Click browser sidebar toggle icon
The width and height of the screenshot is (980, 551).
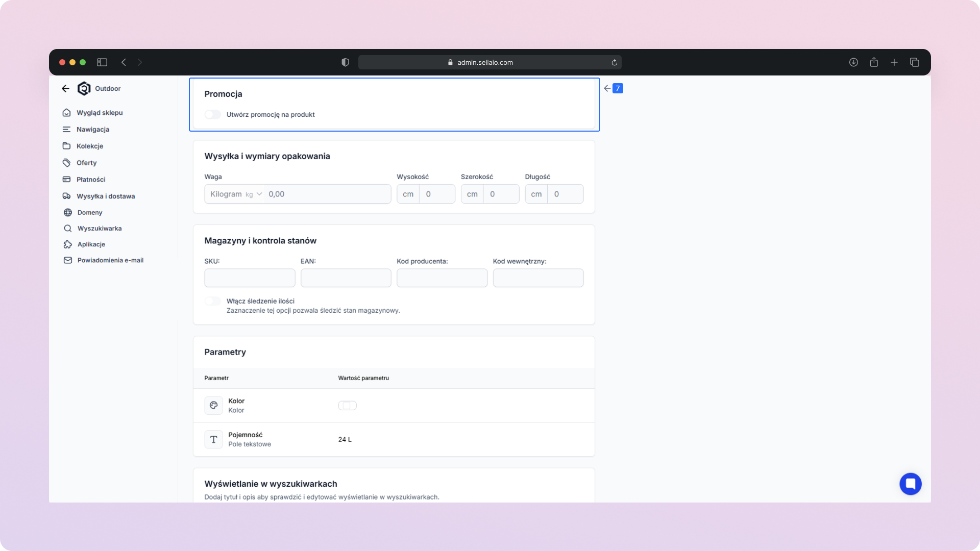point(102,62)
